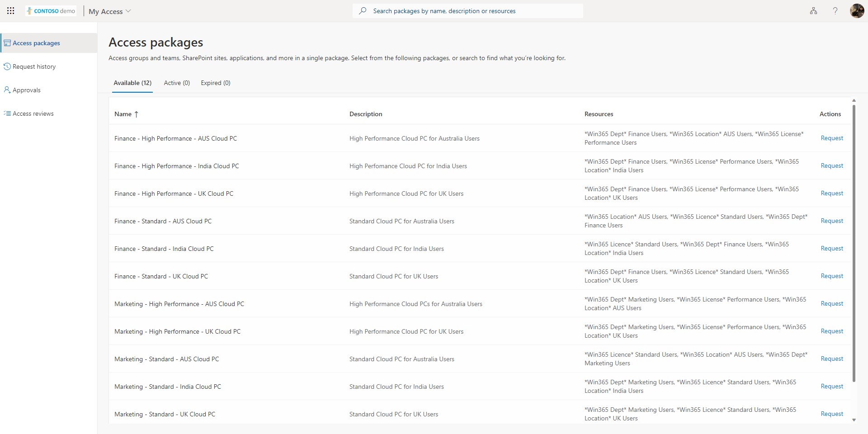Open Approvals in the left sidebar
Viewport: 868px width, 434px height.
(27, 90)
